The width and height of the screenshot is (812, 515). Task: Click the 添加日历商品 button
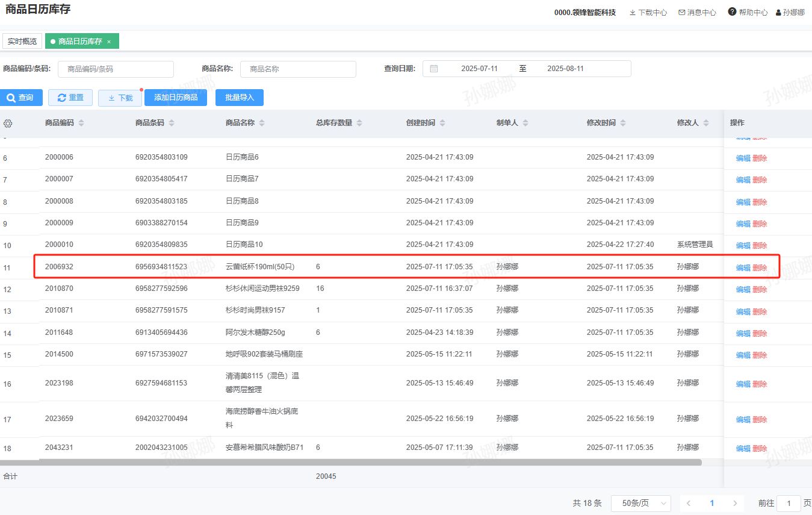[176, 98]
